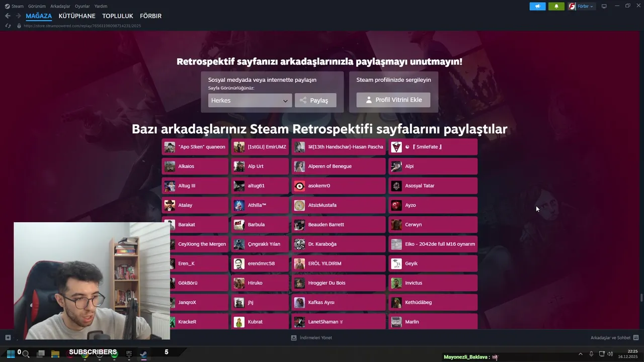Open the Görünüm menu
The height and width of the screenshot is (362, 644).
[x=37, y=6]
